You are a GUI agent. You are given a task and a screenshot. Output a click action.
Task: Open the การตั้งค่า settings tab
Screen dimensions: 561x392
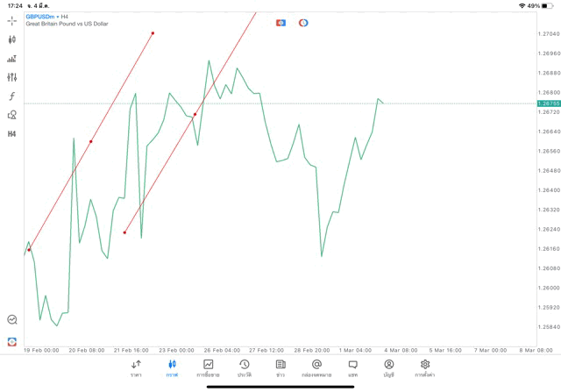tap(425, 367)
